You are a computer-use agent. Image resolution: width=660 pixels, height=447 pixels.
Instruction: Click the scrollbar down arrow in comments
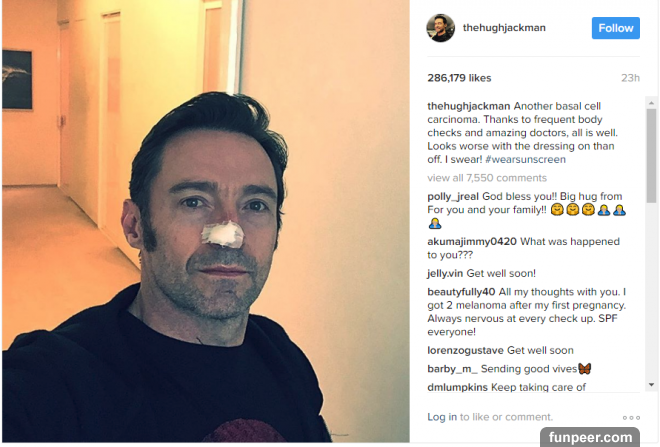[x=652, y=384]
